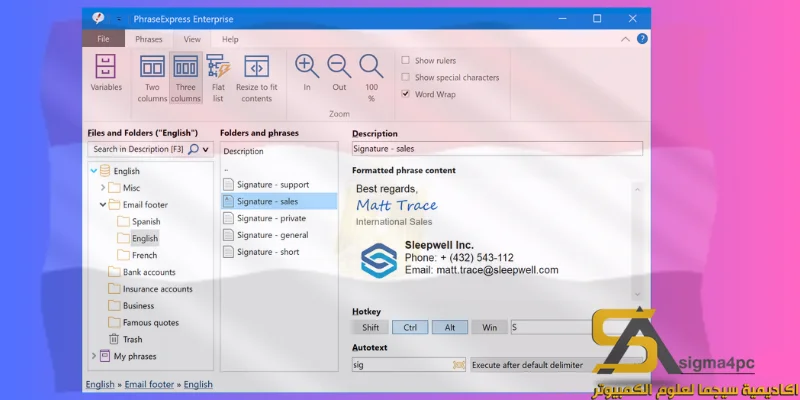Toggle the Win hotkey modifier

coord(489,328)
